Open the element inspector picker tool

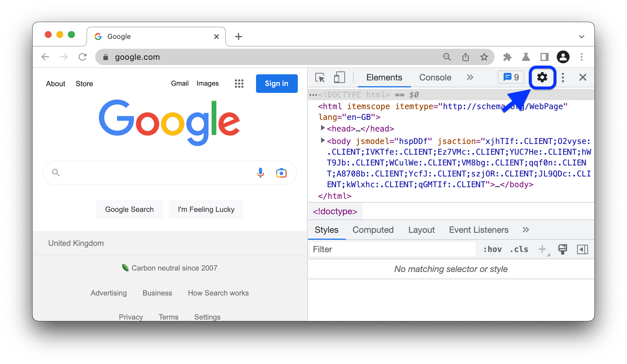click(x=319, y=78)
